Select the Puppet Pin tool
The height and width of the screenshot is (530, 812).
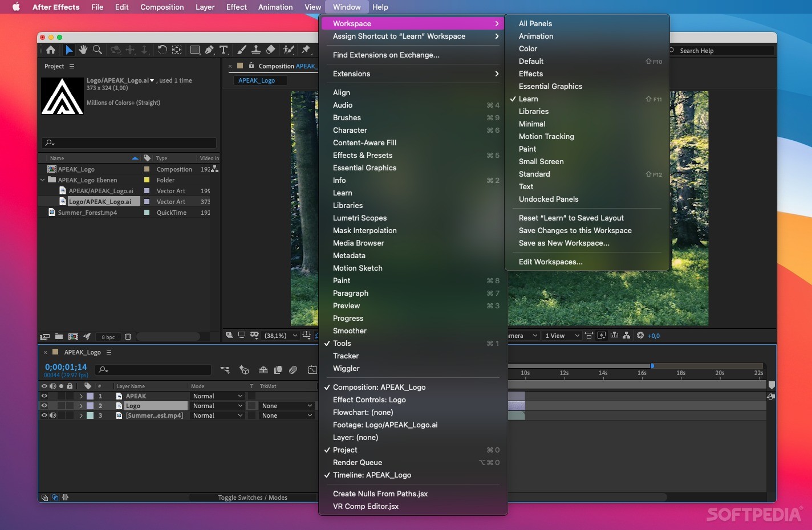point(306,50)
